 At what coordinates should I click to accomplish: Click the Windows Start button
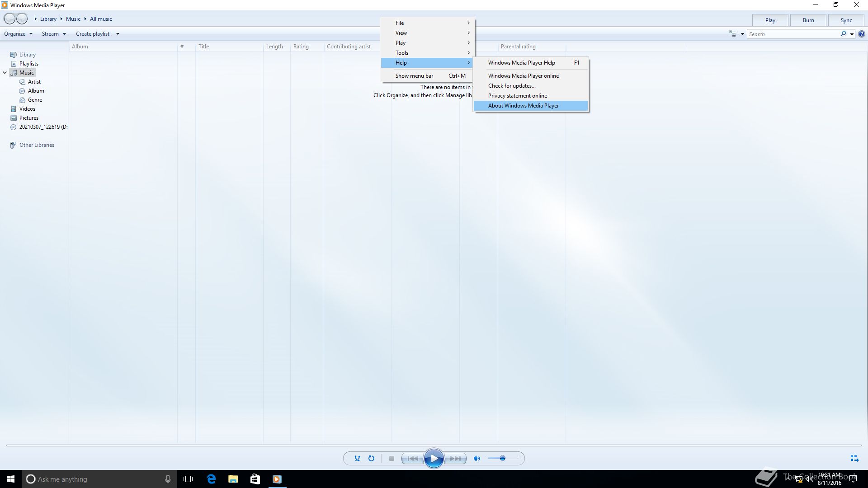[x=11, y=479]
